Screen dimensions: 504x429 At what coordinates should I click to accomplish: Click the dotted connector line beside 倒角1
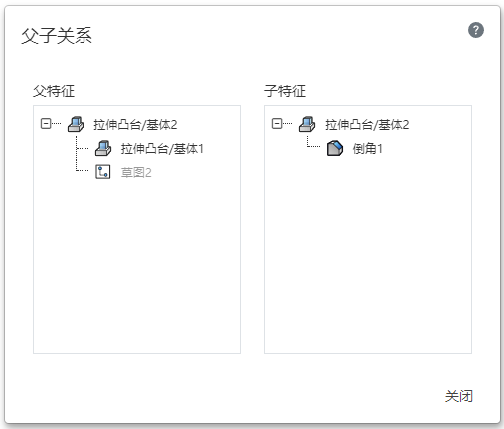pyautogui.click(x=313, y=142)
